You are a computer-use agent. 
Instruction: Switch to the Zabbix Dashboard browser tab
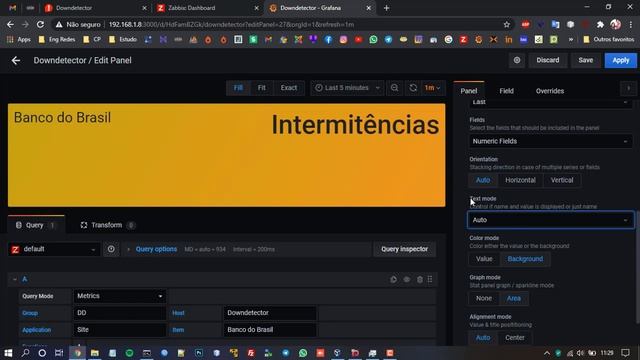[x=208, y=8]
